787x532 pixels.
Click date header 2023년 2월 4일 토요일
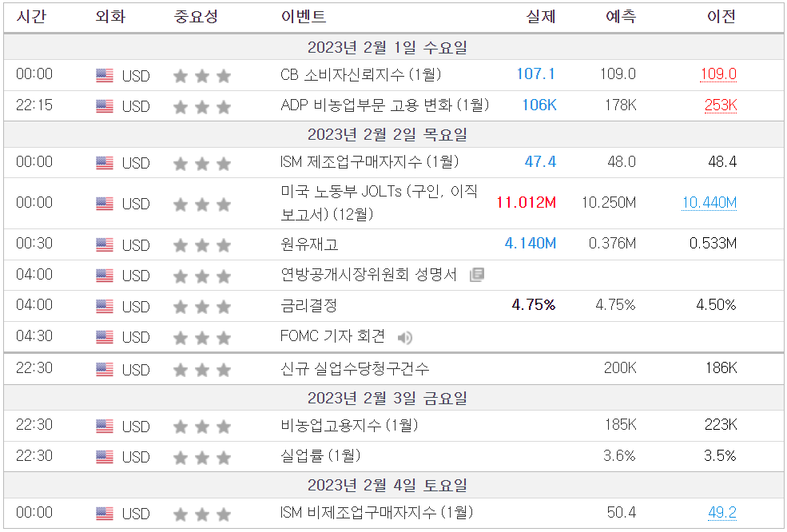(388, 486)
